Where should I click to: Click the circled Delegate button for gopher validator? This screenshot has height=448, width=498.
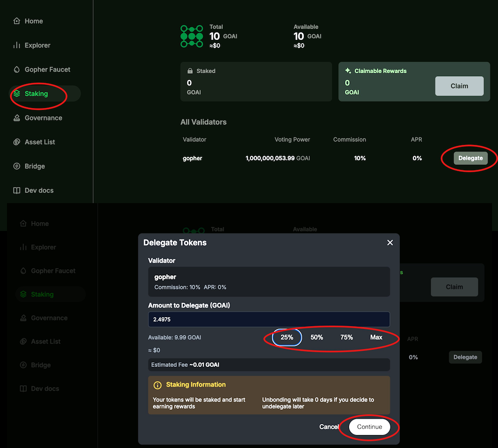tap(470, 158)
